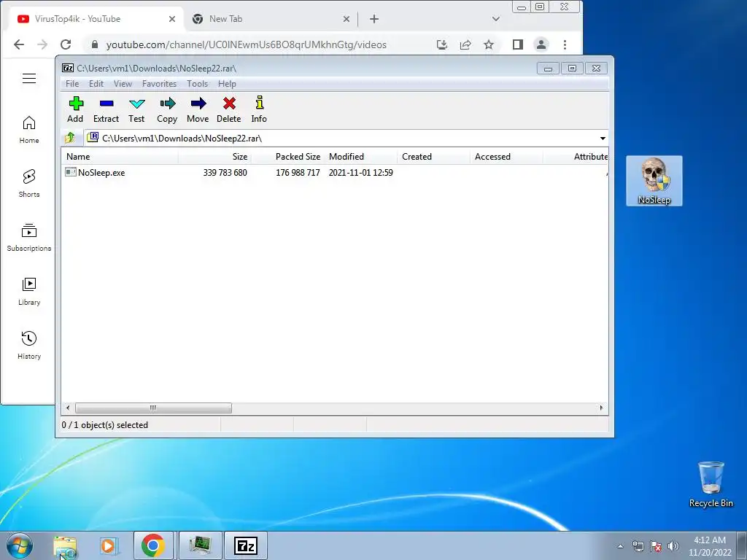The width and height of the screenshot is (747, 560).
Task: Open the Edit menu in 7-Zip
Action: (96, 84)
